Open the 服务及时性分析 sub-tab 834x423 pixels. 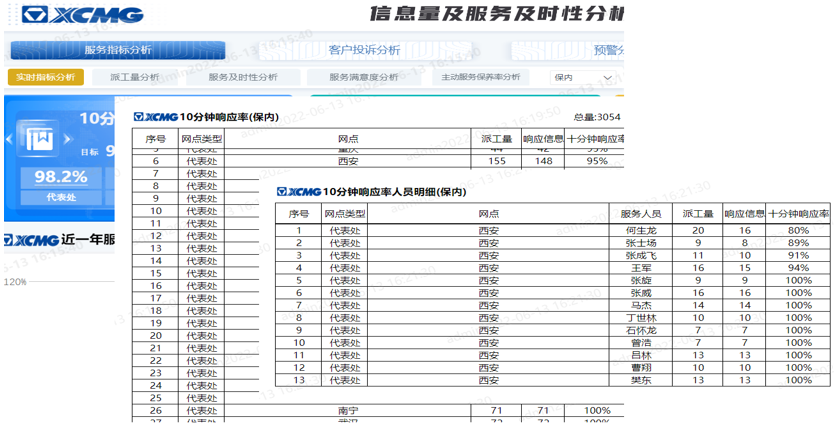tap(243, 77)
